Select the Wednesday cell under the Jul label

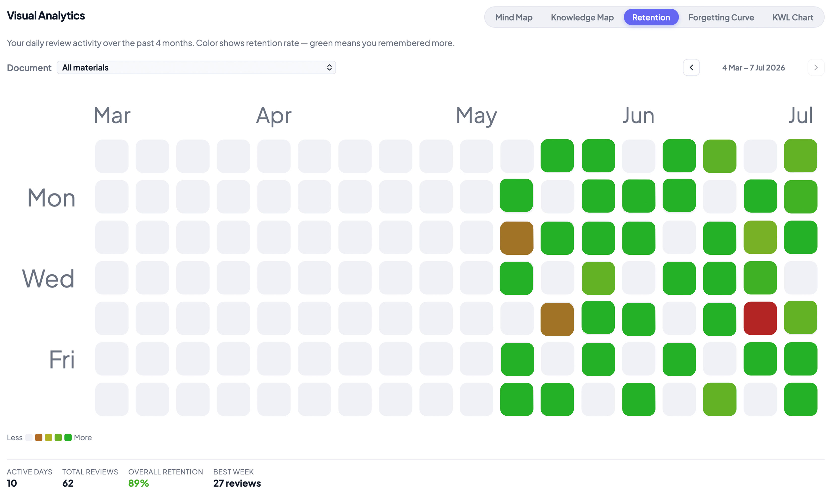coord(800,278)
